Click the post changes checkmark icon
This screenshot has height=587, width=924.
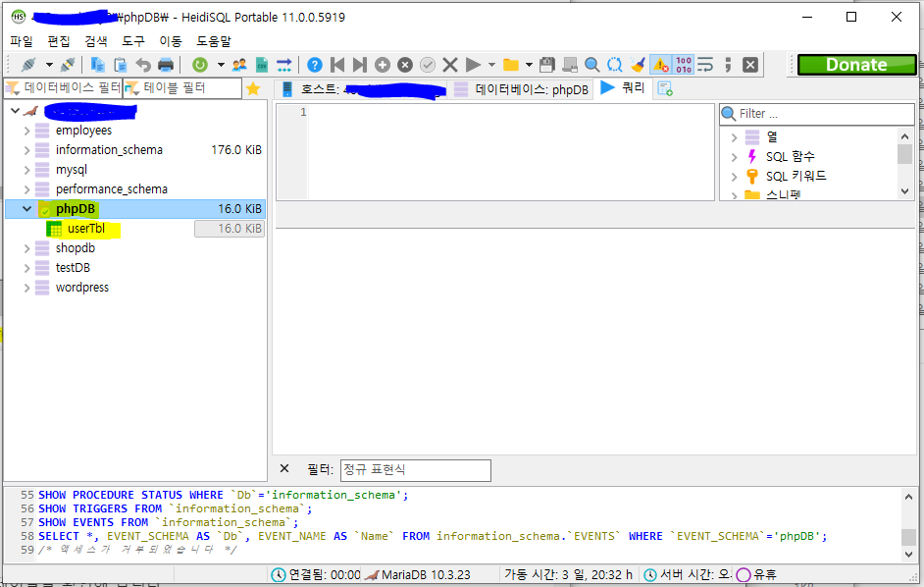[428, 65]
